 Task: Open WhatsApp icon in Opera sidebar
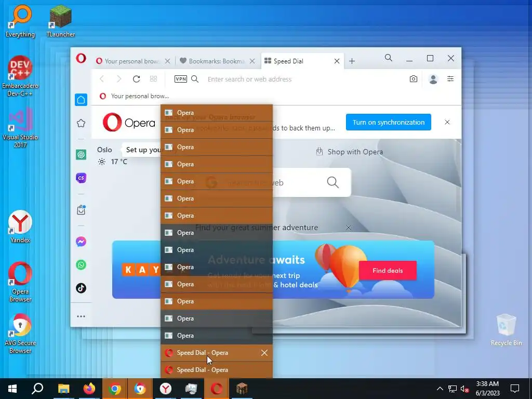pyautogui.click(x=81, y=265)
